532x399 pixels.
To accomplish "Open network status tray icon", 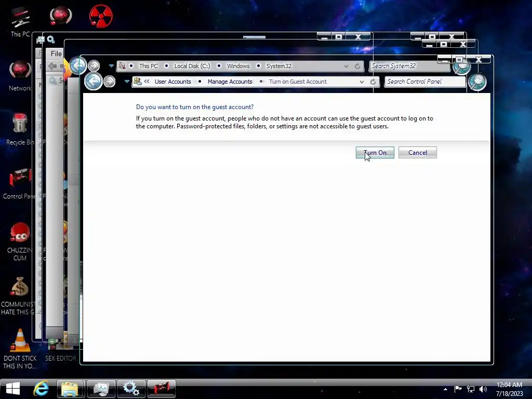I will (x=471, y=389).
